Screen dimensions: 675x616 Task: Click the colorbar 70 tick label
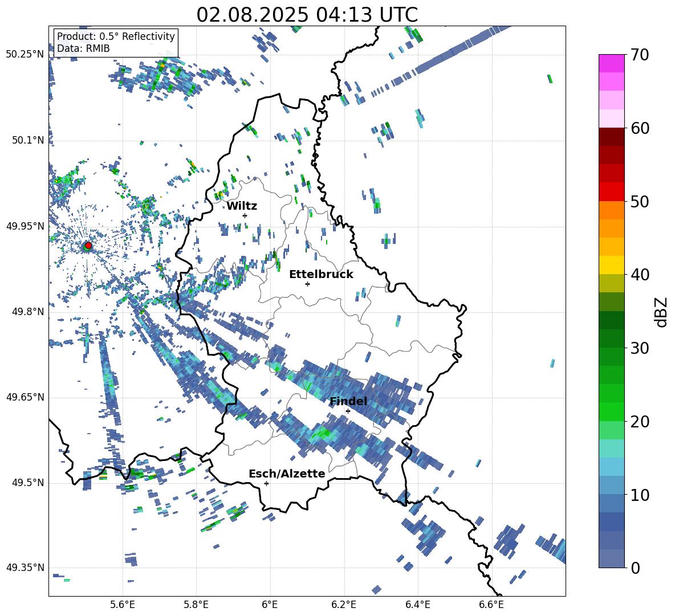(x=639, y=55)
